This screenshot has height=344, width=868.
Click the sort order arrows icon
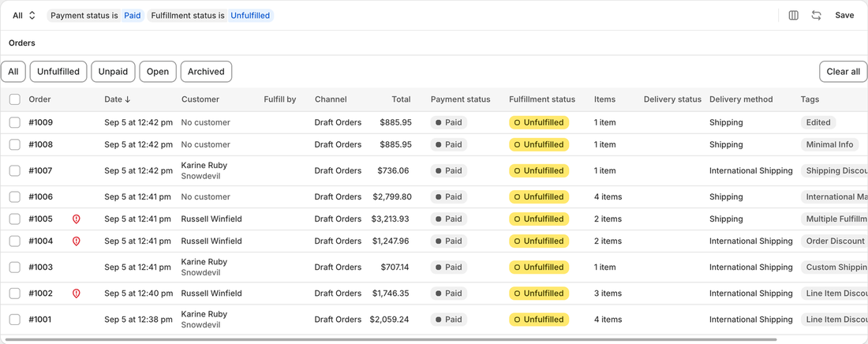point(816,16)
